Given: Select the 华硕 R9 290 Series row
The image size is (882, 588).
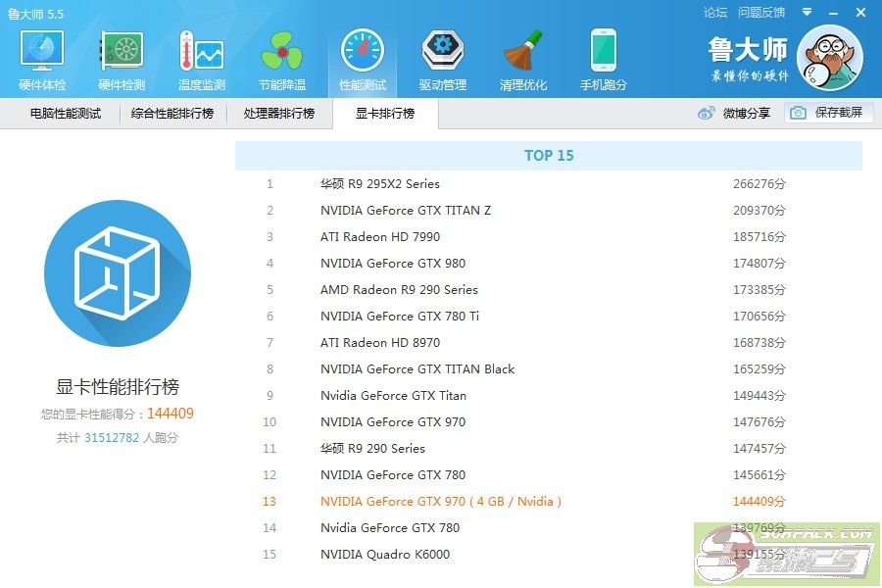Looking at the screenshot, I should [x=549, y=449].
